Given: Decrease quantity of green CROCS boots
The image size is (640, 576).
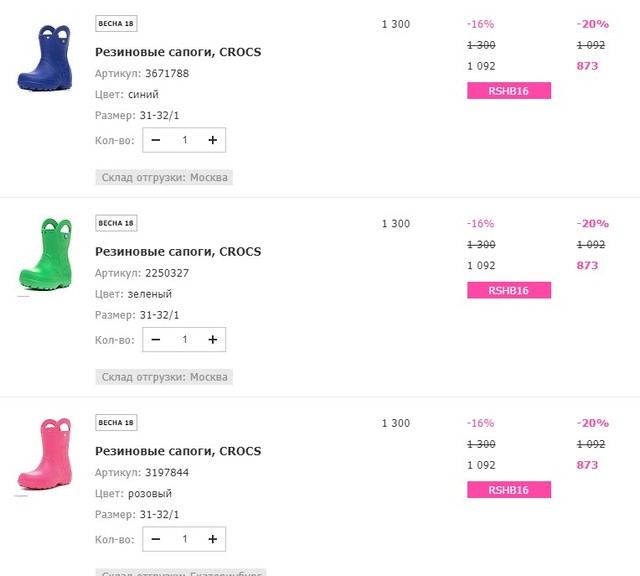Looking at the screenshot, I should click(x=156, y=340).
